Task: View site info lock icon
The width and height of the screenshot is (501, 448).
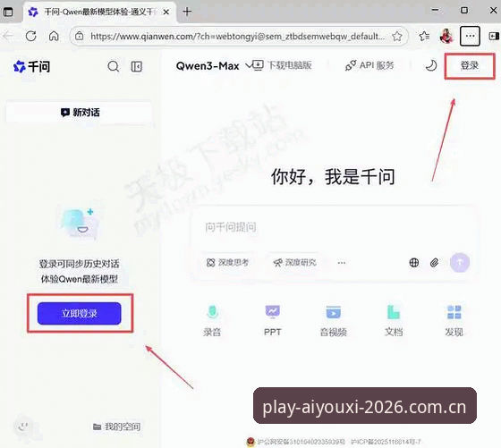Action: click(x=80, y=36)
